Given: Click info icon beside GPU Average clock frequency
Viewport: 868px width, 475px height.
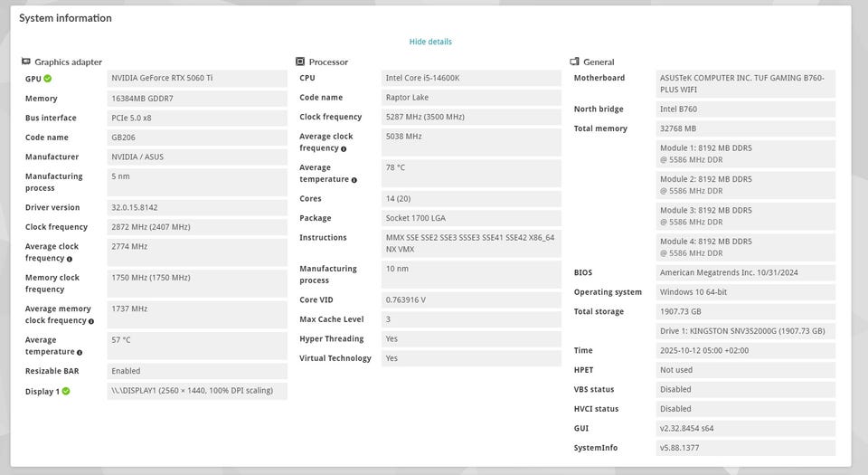Looking at the screenshot, I should [x=70, y=259].
